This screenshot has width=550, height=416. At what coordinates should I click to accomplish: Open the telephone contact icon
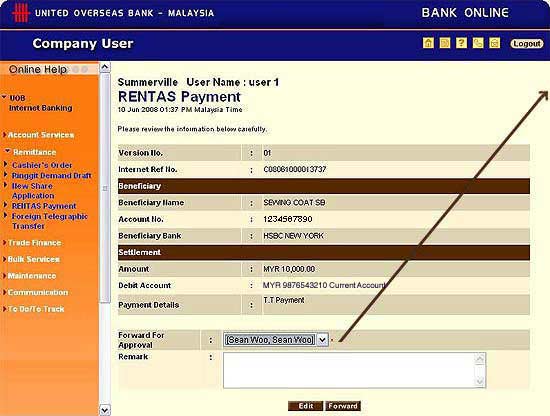478,43
